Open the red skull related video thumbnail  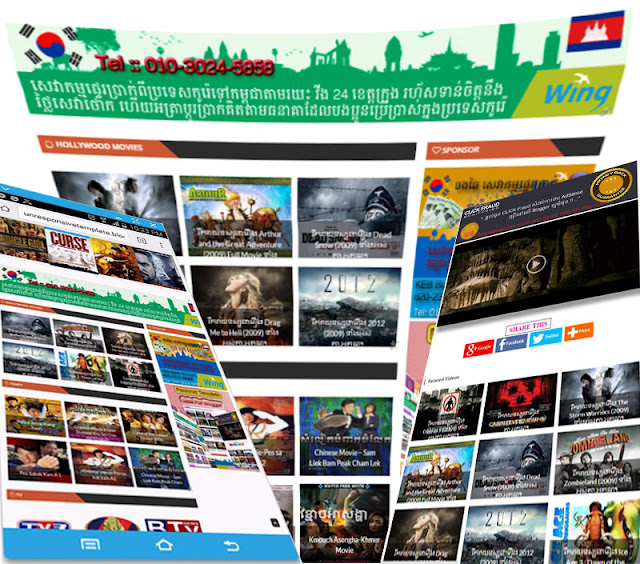[x=518, y=403]
